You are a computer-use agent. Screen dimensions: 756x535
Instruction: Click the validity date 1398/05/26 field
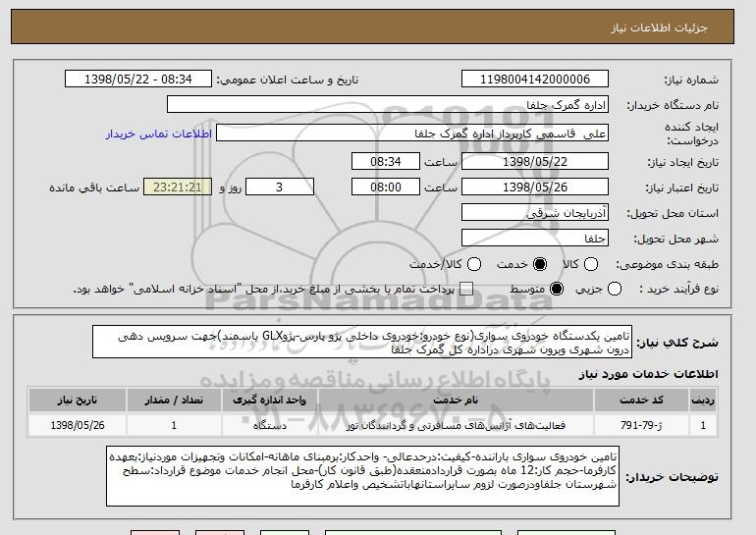tap(535, 187)
